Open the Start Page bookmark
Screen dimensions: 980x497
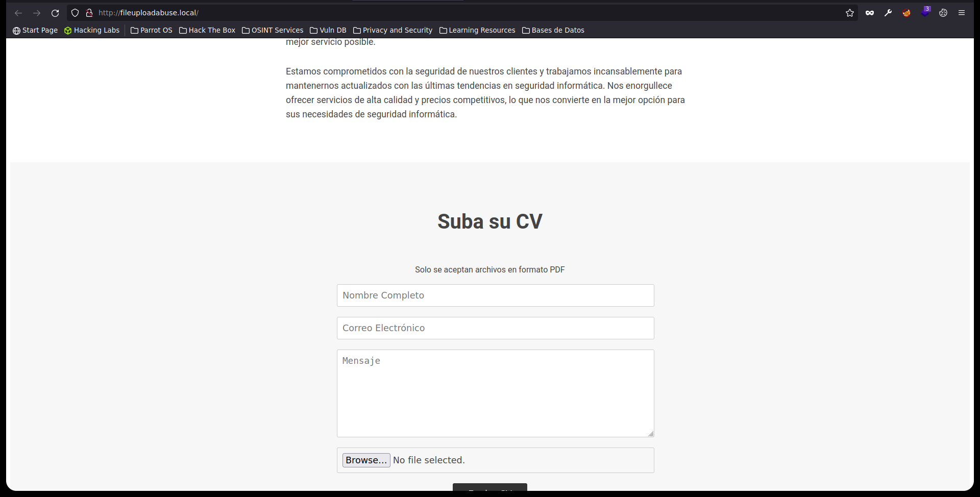(x=35, y=30)
